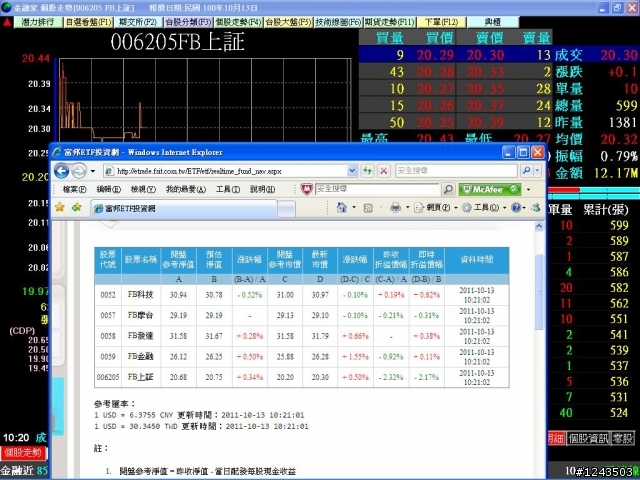
Task: Click the 台股大盤(F5) button
Action: [288, 22]
